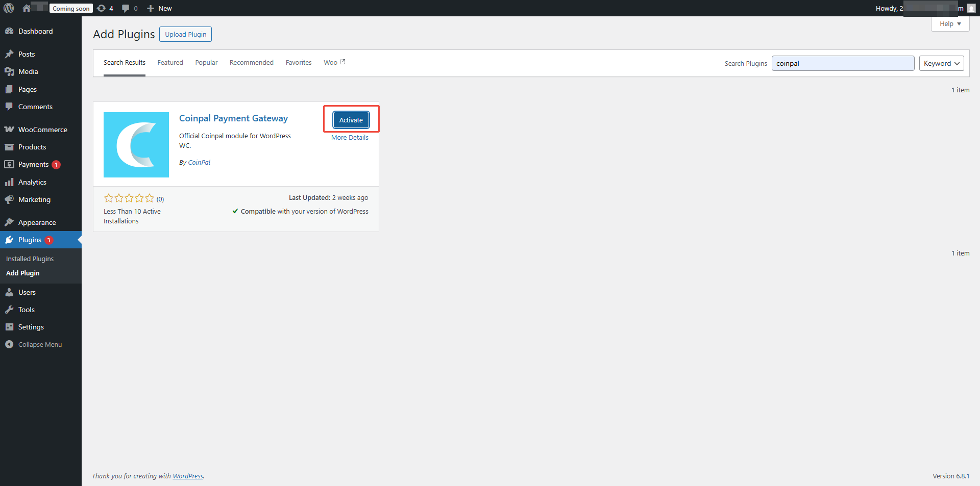The image size is (980, 486).
Task: Click the Tools wrench icon
Action: pos(9,310)
